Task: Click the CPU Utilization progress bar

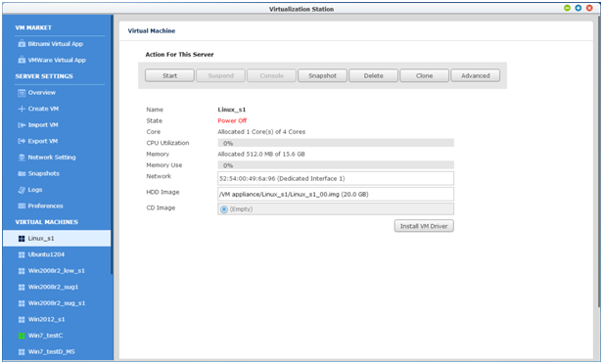Action: click(x=336, y=143)
